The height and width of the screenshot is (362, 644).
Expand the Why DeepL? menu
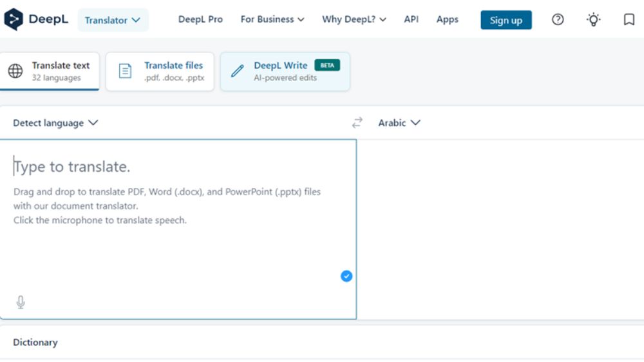(354, 19)
